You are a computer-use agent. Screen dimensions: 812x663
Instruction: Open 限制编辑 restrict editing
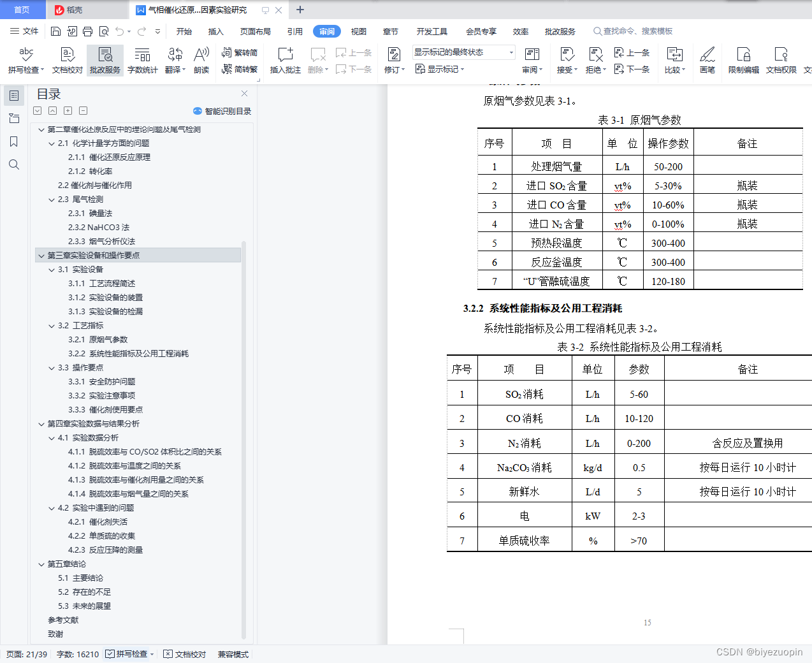tap(744, 61)
